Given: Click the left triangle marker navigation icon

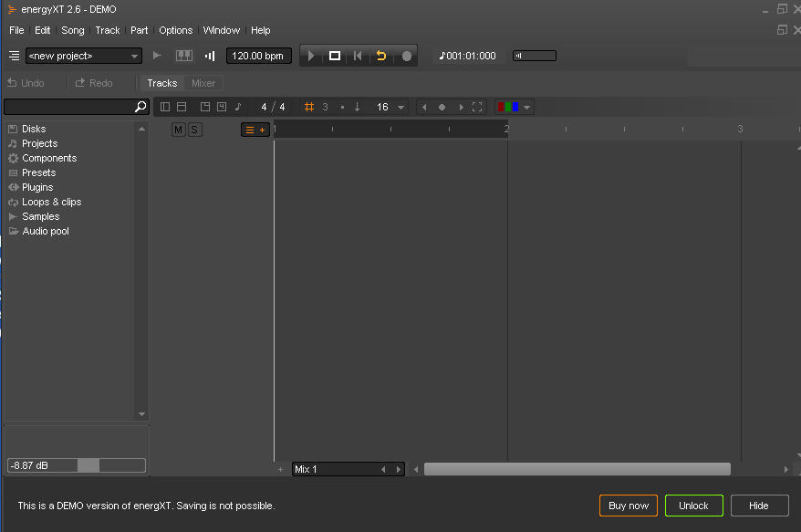Looking at the screenshot, I should [424, 107].
